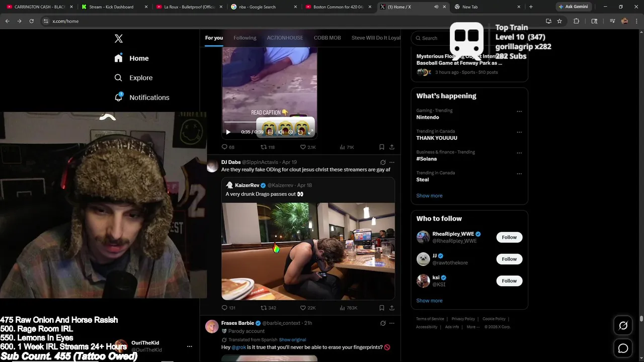Reply to the post with 131 replies

point(228,308)
